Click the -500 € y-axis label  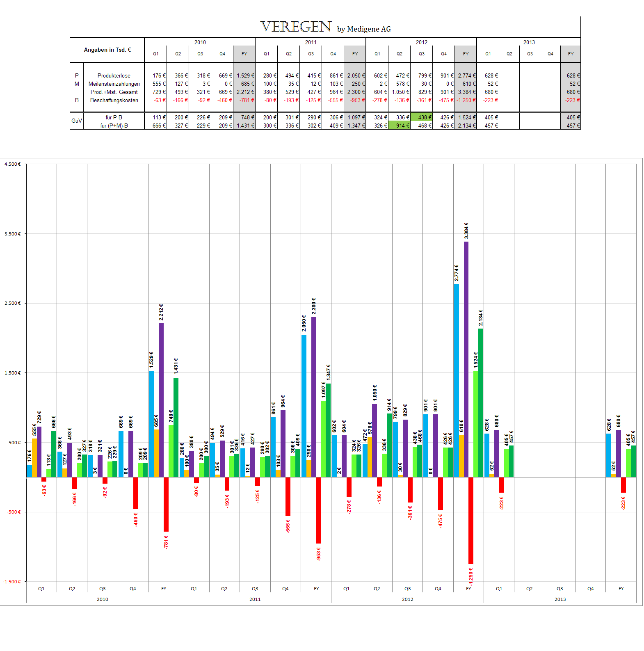pyautogui.click(x=14, y=512)
